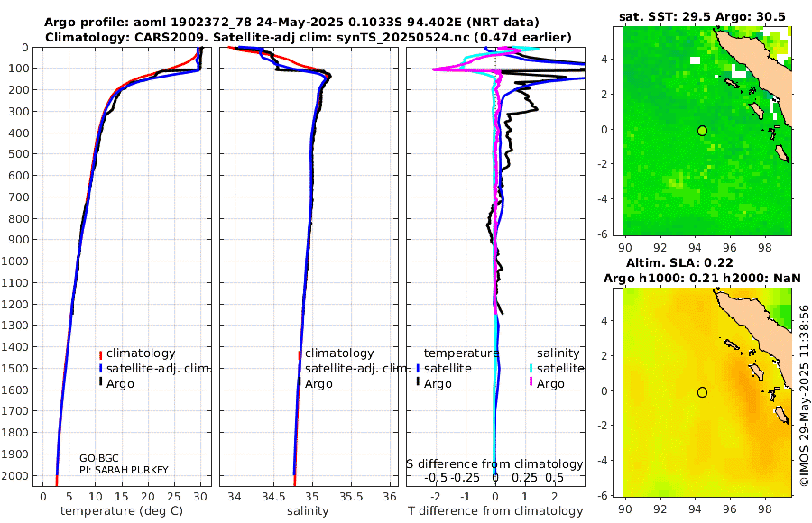Click 'temperature' legend header in difference panel

coord(461,353)
